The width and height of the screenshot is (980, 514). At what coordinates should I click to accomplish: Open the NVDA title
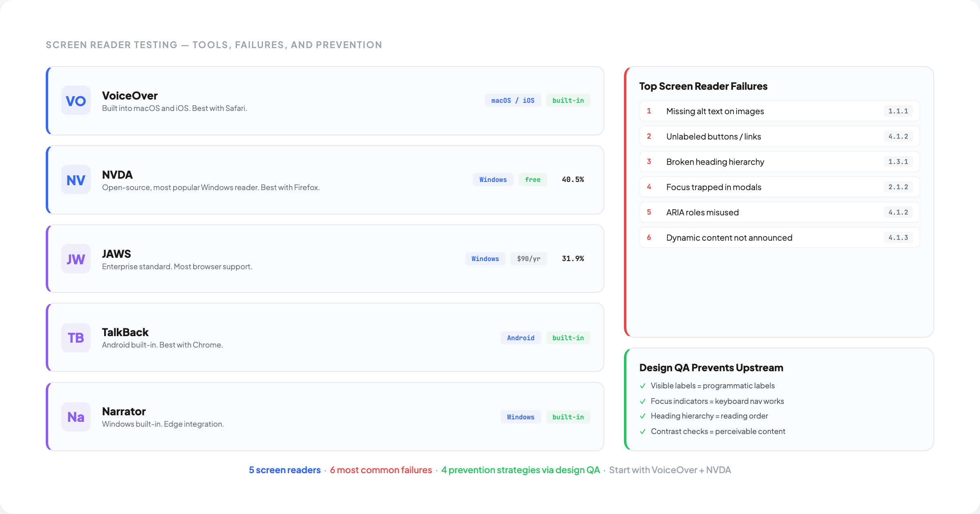[117, 175]
